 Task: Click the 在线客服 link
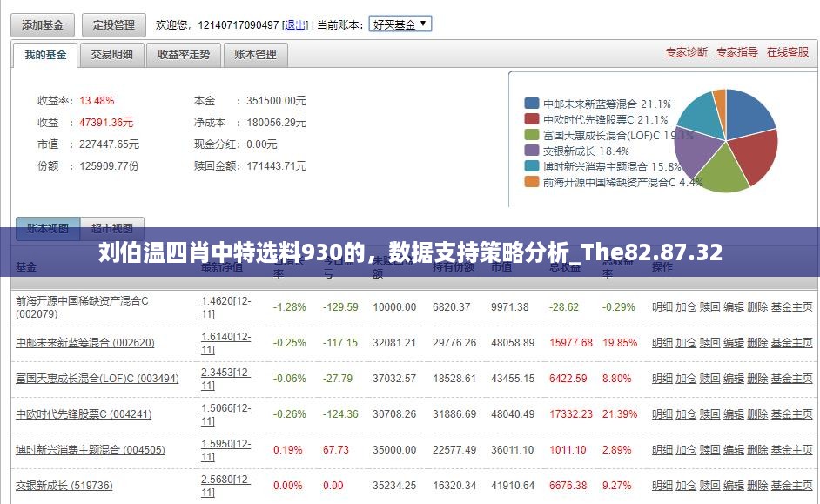coord(788,52)
